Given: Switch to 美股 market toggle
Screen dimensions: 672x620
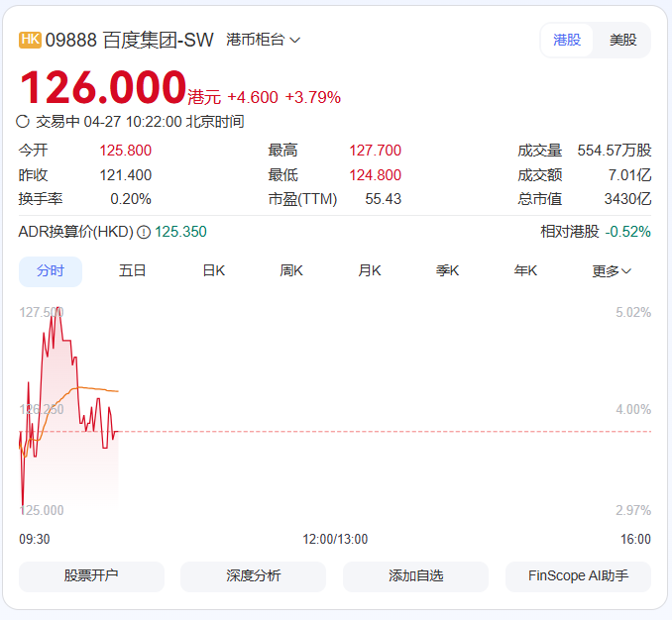Looking at the screenshot, I should pos(622,40).
